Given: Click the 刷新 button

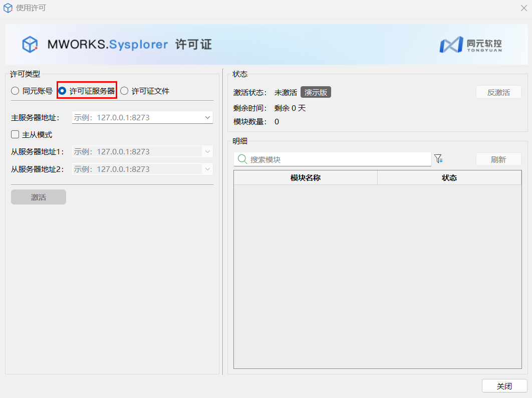Looking at the screenshot, I should [x=498, y=159].
